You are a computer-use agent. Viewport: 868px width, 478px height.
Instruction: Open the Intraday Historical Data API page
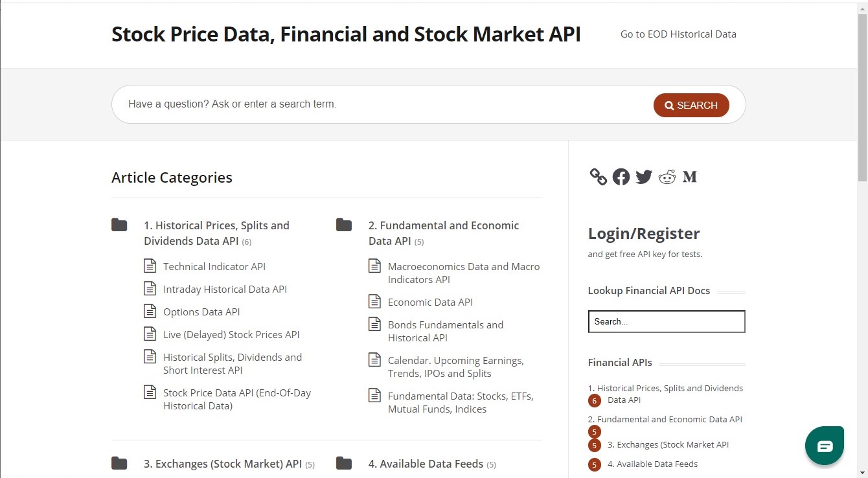(x=225, y=288)
